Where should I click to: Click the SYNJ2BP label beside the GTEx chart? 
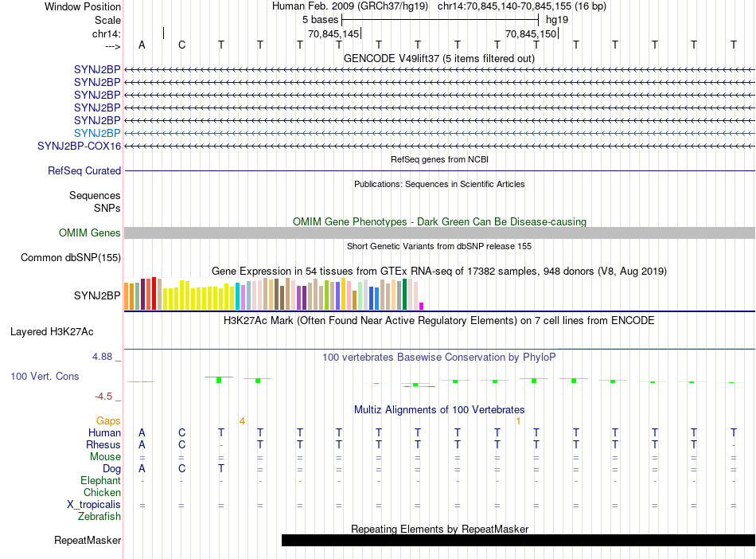point(97,295)
